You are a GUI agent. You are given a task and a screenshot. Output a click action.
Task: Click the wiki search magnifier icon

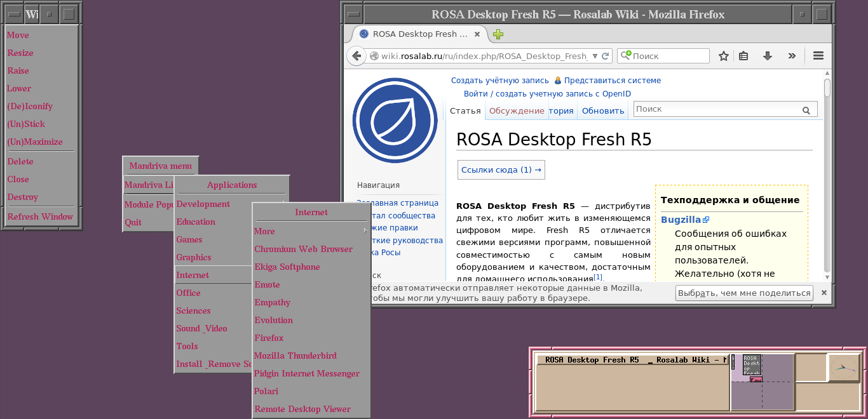point(806,110)
